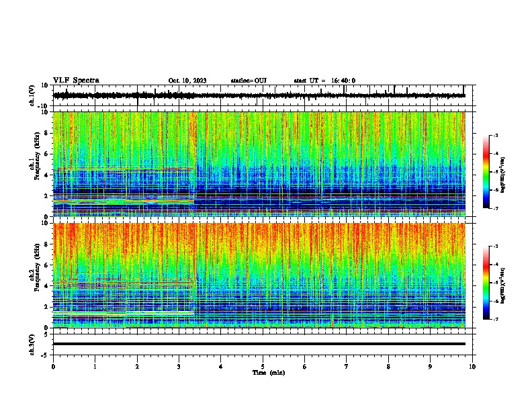Click the "ch.1(V)" waveform axis label

point(32,95)
